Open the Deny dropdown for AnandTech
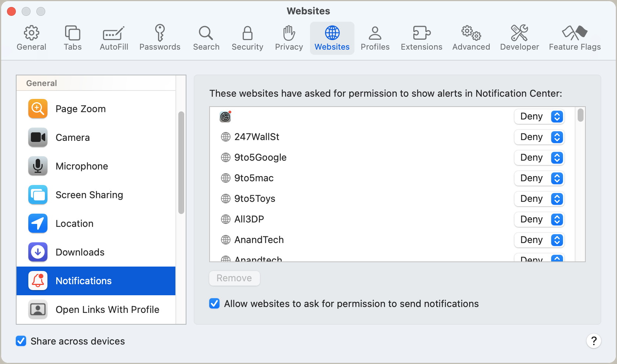Screen dimensions: 617x364 pos(539,240)
